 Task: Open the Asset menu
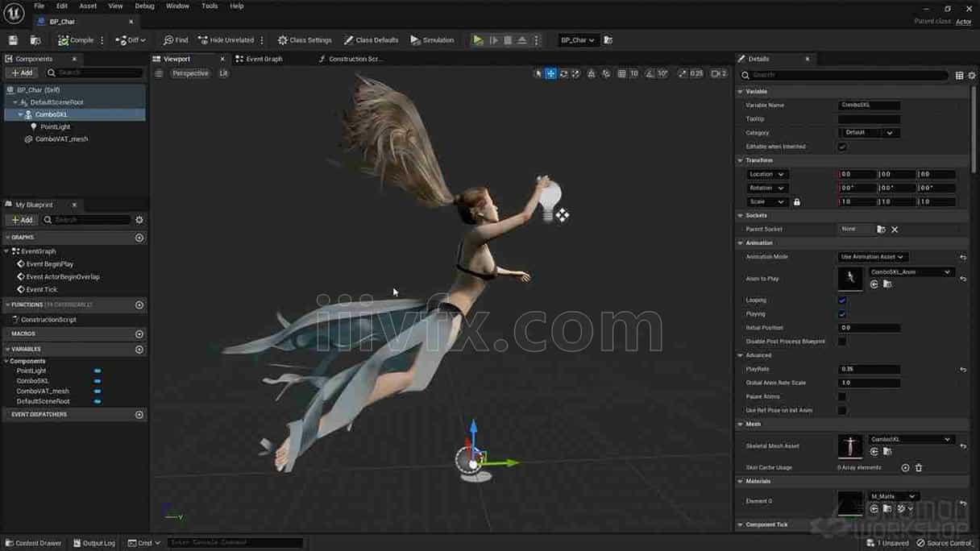88,6
